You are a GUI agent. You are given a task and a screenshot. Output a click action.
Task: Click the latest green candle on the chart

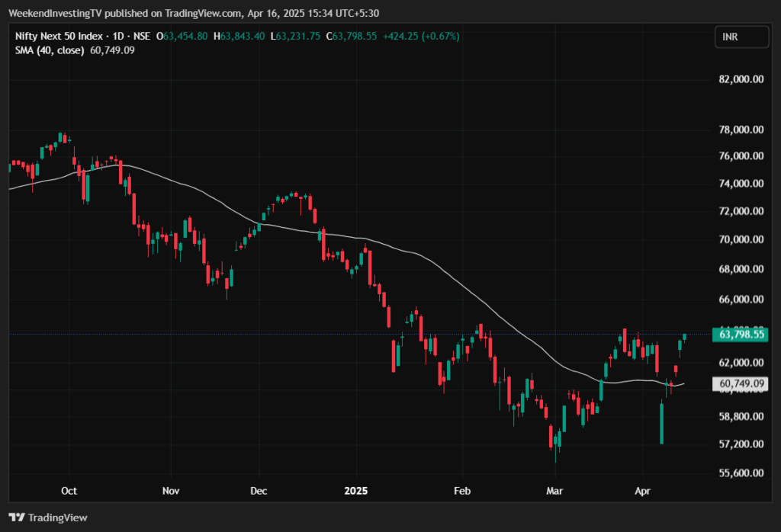pos(685,337)
